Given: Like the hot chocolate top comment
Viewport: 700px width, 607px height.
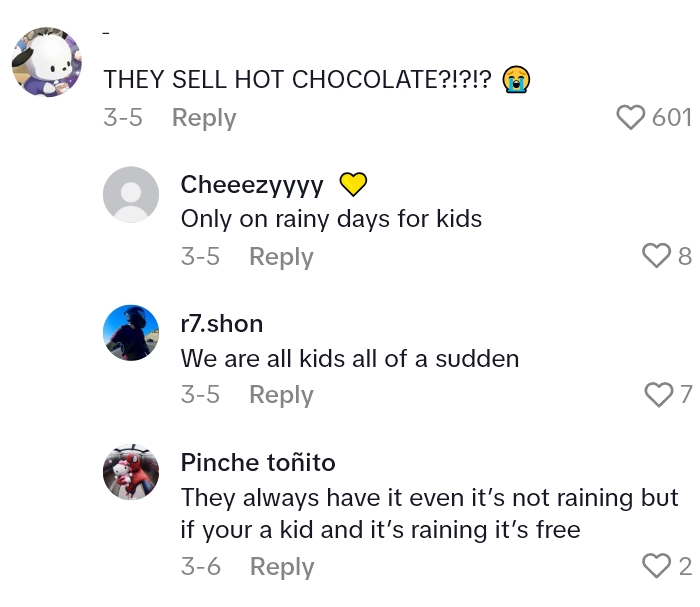Looking at the screenshot, I should [631, 118].
